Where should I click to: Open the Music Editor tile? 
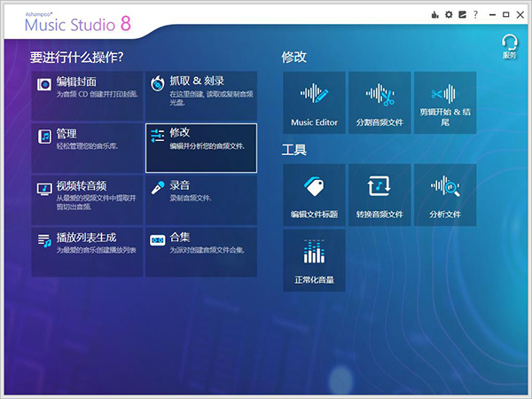click(x=314, y=103)
